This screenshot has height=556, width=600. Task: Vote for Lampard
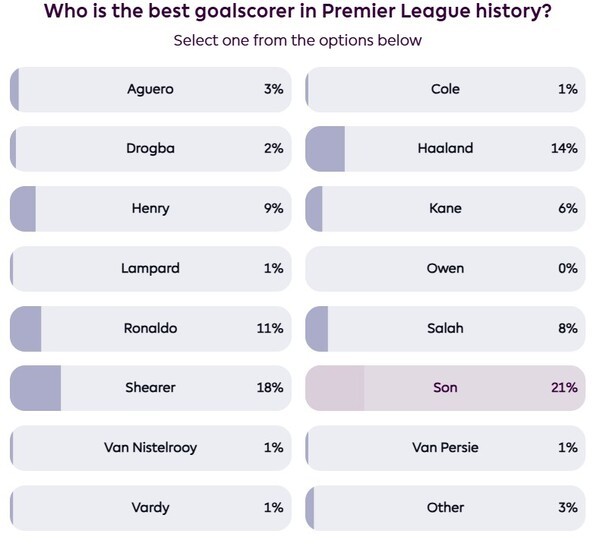tap(150, 268)
